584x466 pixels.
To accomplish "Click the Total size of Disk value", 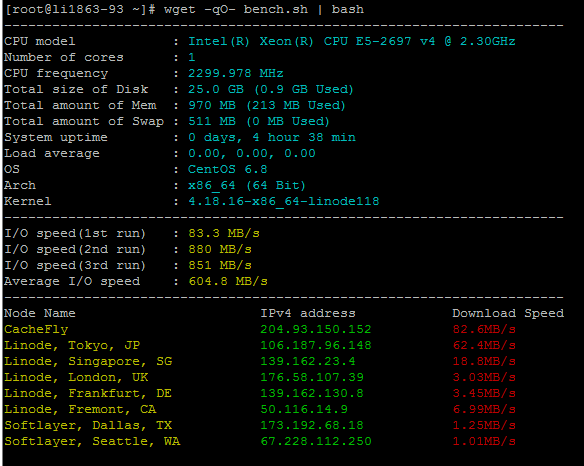I will click(x=271, y=89).
